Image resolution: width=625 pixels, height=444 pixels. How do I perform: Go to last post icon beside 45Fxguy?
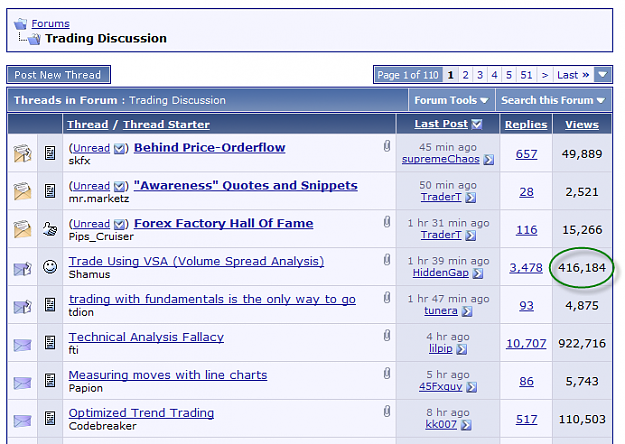click(x=472, y=387)
